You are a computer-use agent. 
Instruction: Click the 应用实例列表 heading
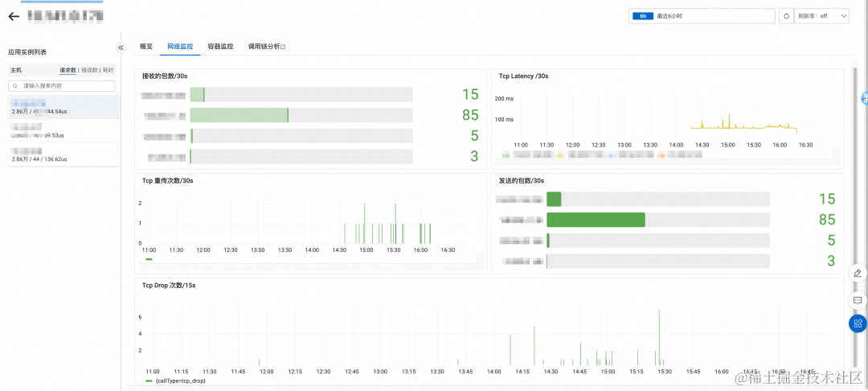tap(27, 52)
